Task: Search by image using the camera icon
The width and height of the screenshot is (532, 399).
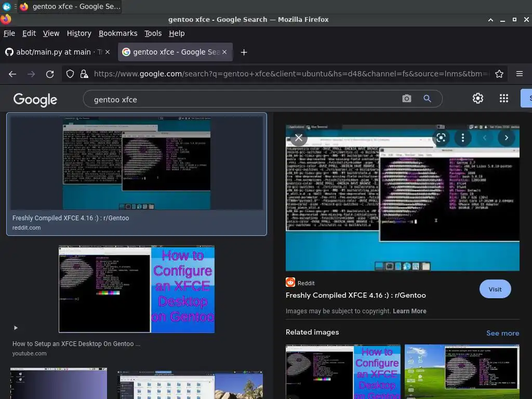Action: tap(406, 98)
